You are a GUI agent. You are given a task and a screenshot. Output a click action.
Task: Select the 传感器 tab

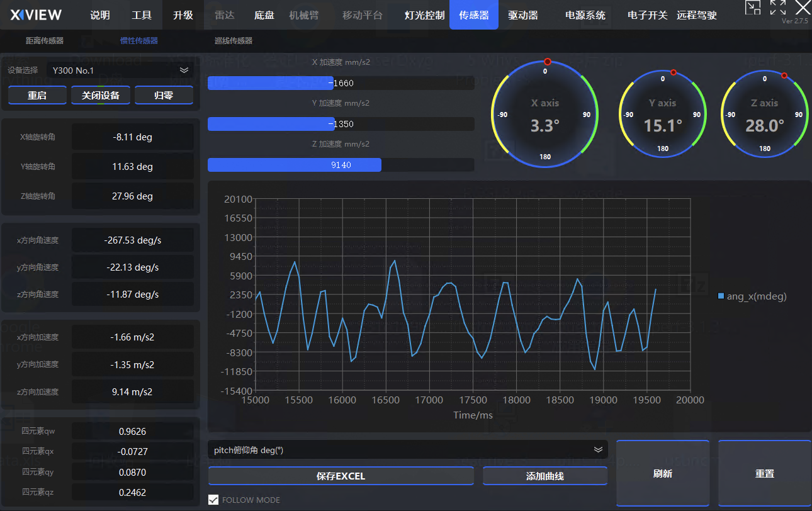474,15
